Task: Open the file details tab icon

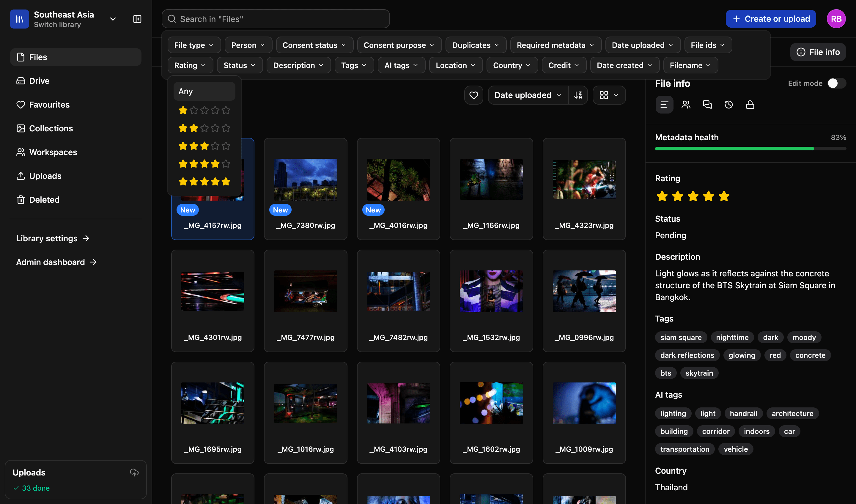Action: pyautogui.click(x=664, y=105)
